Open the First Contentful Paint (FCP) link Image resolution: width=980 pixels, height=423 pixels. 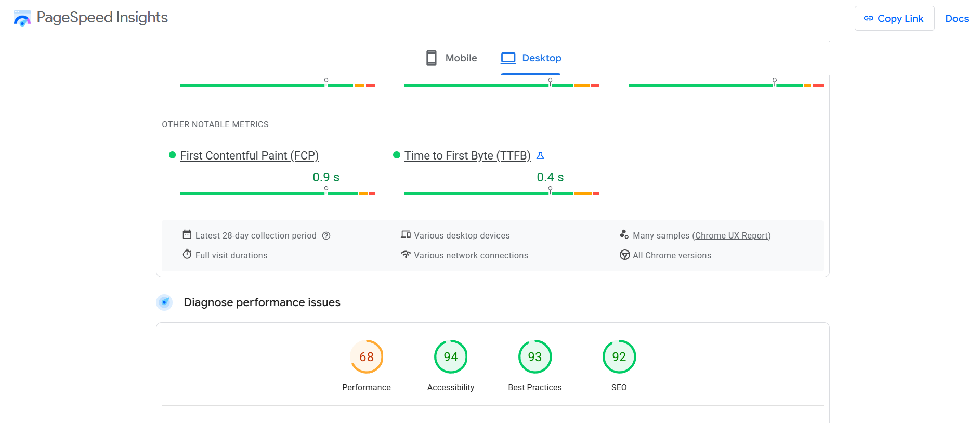[x=249, y=156]
